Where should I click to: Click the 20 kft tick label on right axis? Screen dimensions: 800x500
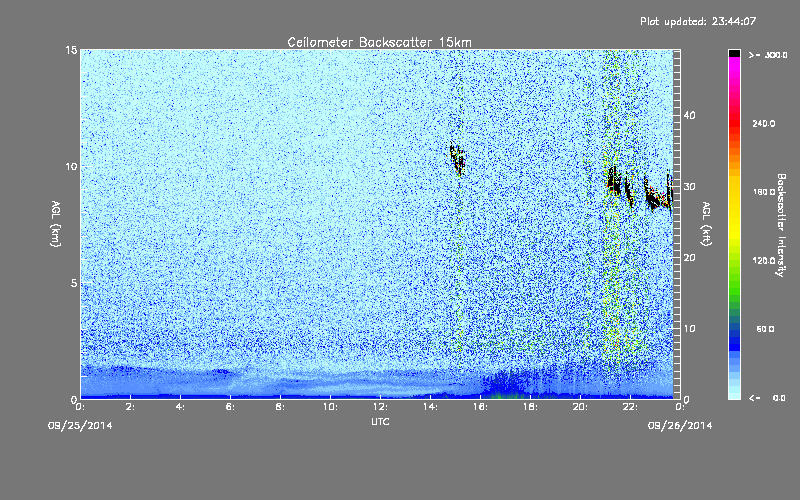tap(689, 258)
